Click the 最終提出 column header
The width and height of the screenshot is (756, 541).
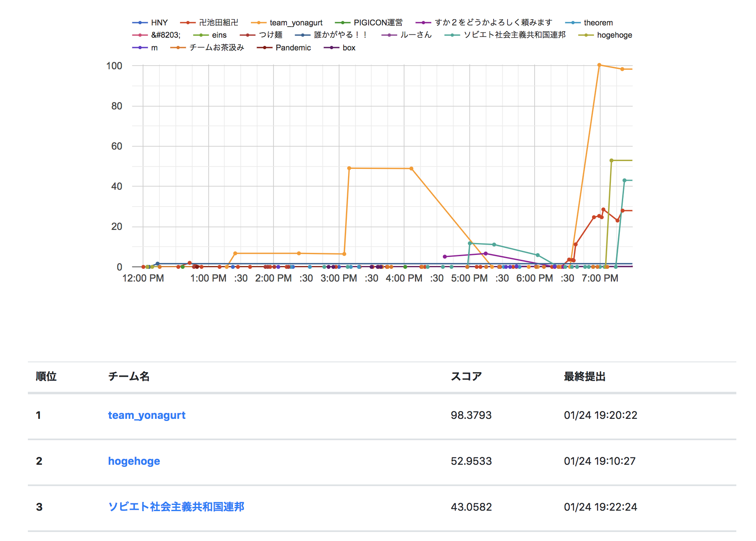(x=584, y=376)
